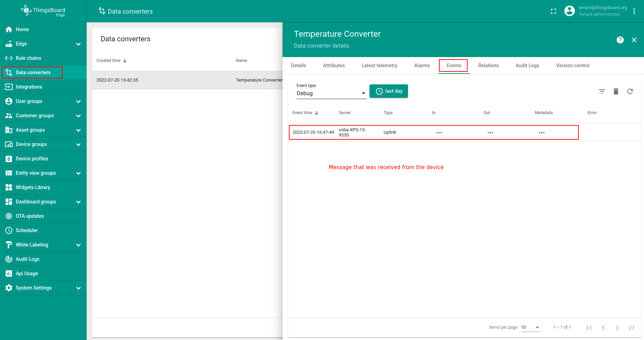Sort by Event time column
The width and height of the screenshot is (644, 340).
[x=305, y=113]
